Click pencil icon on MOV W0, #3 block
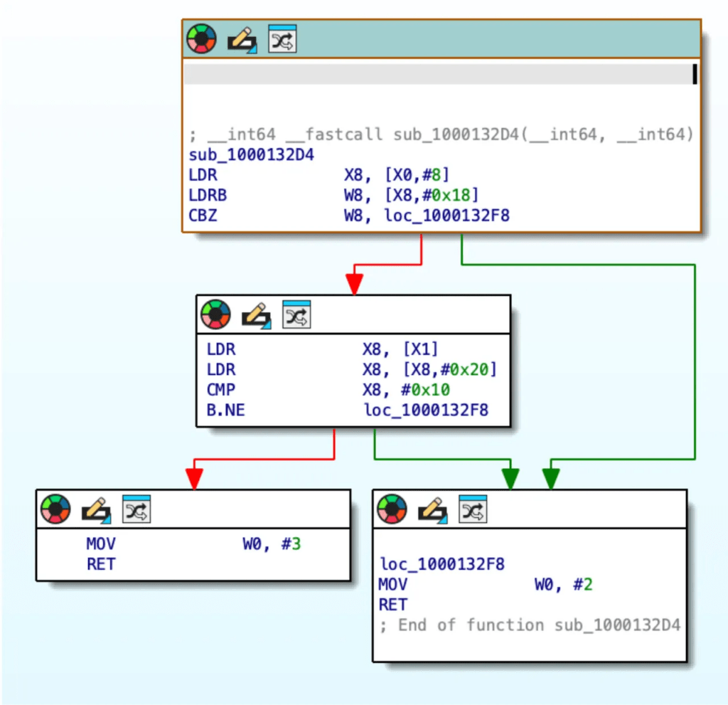The image size is (728, 705). coord(96,509)
